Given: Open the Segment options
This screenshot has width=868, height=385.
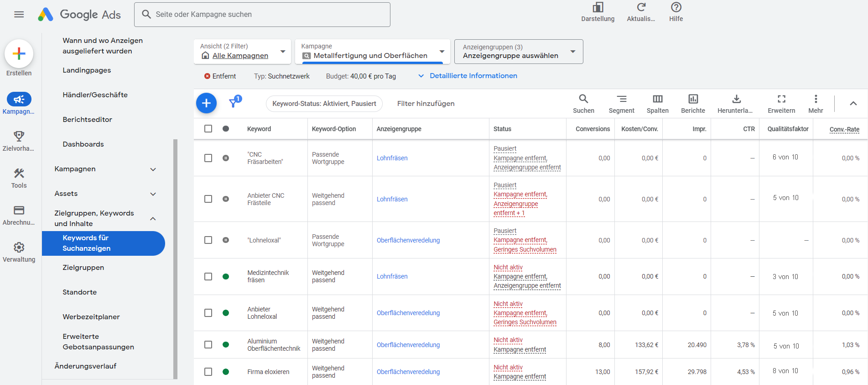Looking at the screenshot, I should pyautogui.click(x=621, y=104).
